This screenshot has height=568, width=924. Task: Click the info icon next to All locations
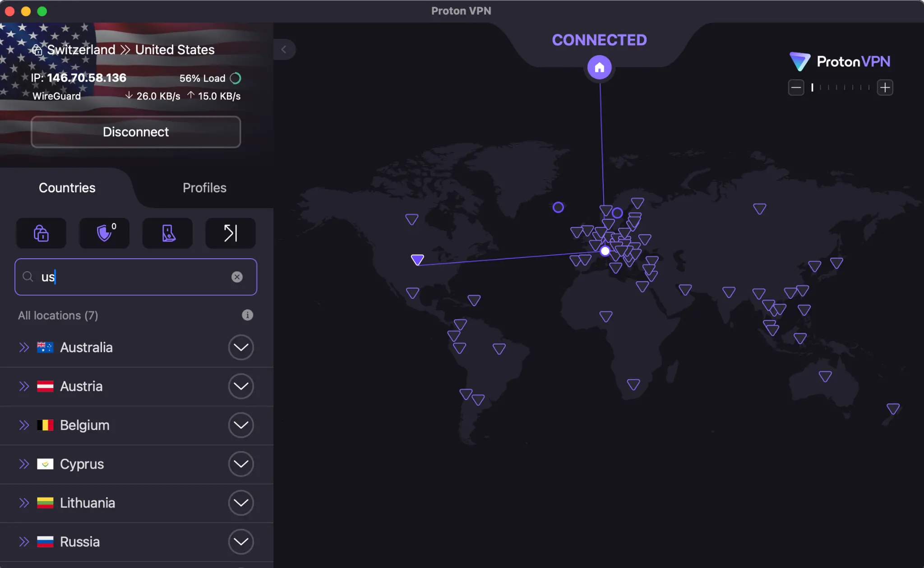click(247, 315)
